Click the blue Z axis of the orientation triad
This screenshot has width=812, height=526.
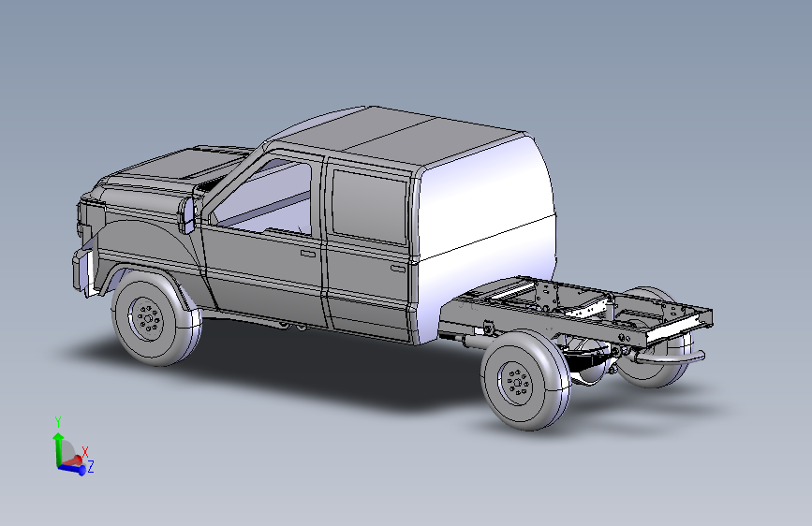pyautogui.click(x=72, y=469)
